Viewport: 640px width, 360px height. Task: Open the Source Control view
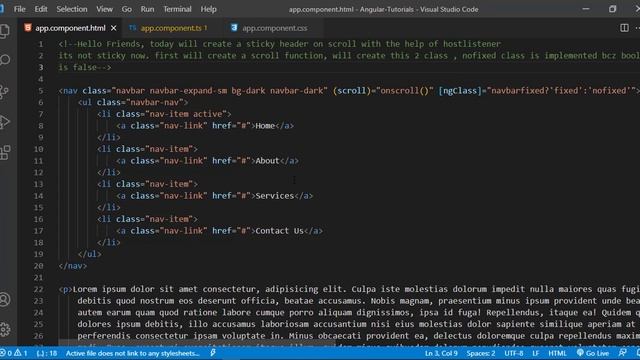(5, 91)
